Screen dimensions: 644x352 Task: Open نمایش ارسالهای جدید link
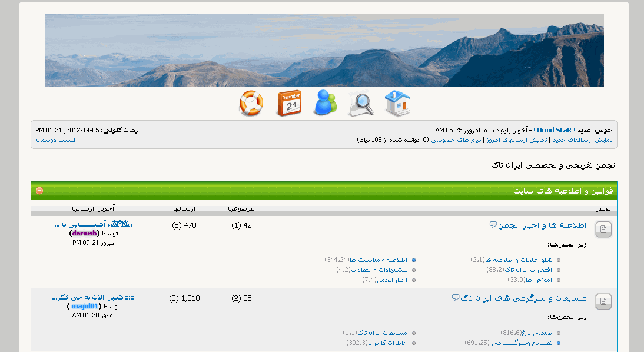[582, 140]
